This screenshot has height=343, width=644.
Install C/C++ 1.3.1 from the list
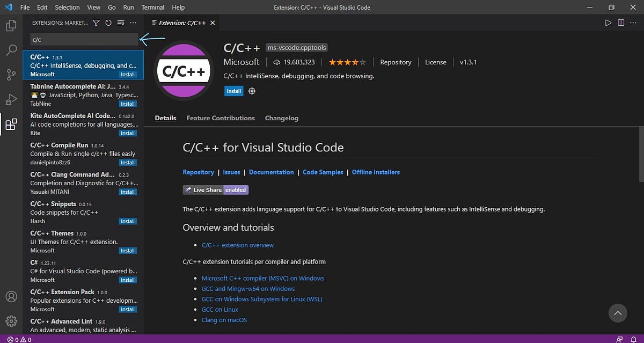[128, 75]
